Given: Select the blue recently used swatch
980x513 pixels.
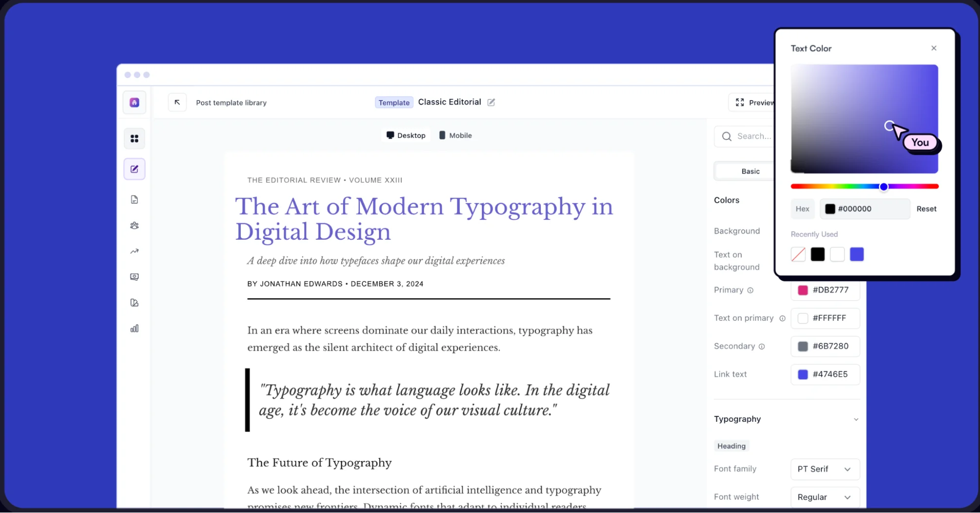Looking at the screenshot, I should click(x=857, y=255).
